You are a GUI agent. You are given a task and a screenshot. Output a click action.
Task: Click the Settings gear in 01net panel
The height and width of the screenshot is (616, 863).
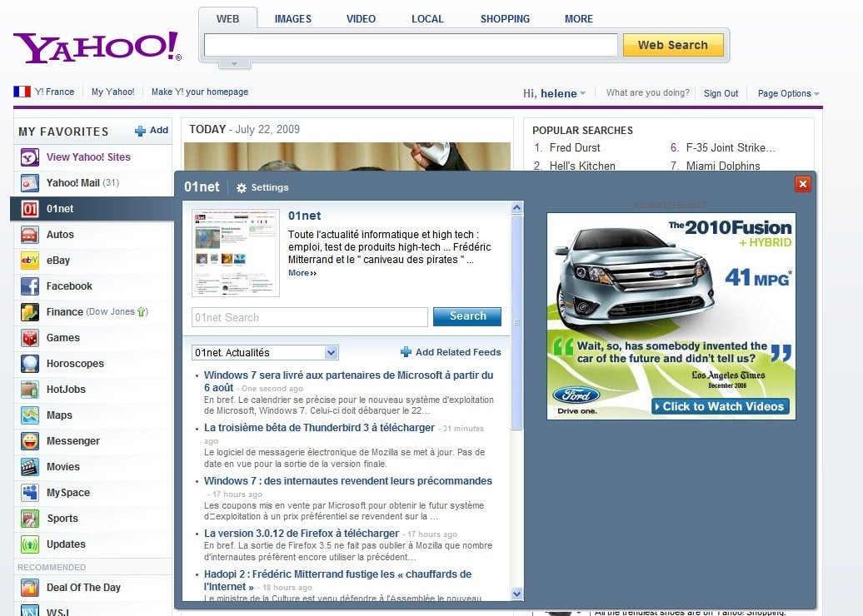tap(242, 188)
